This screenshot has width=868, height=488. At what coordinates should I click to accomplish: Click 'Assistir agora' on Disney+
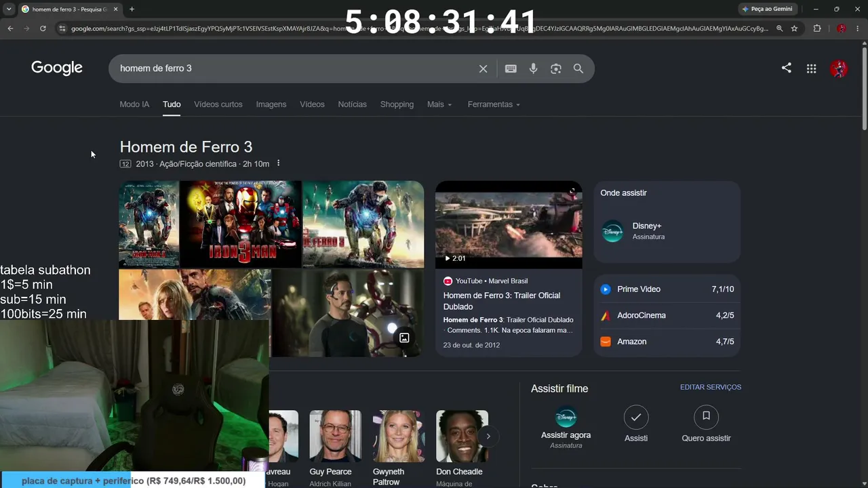[566, 427]
